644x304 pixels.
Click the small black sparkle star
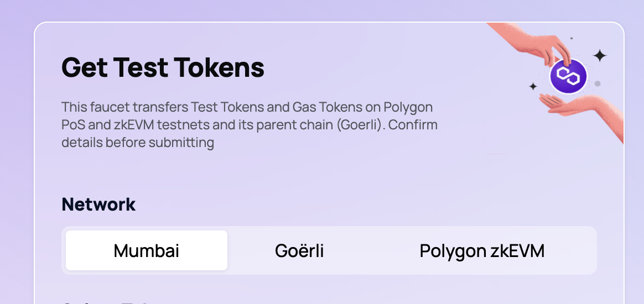[x=533, y=86]
